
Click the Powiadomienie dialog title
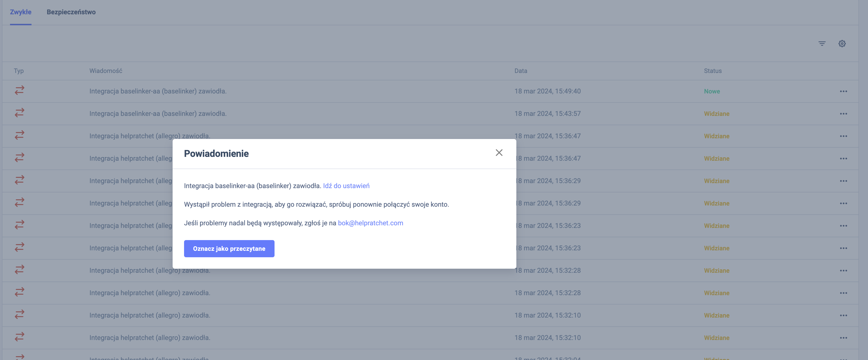tap(216, 154)
